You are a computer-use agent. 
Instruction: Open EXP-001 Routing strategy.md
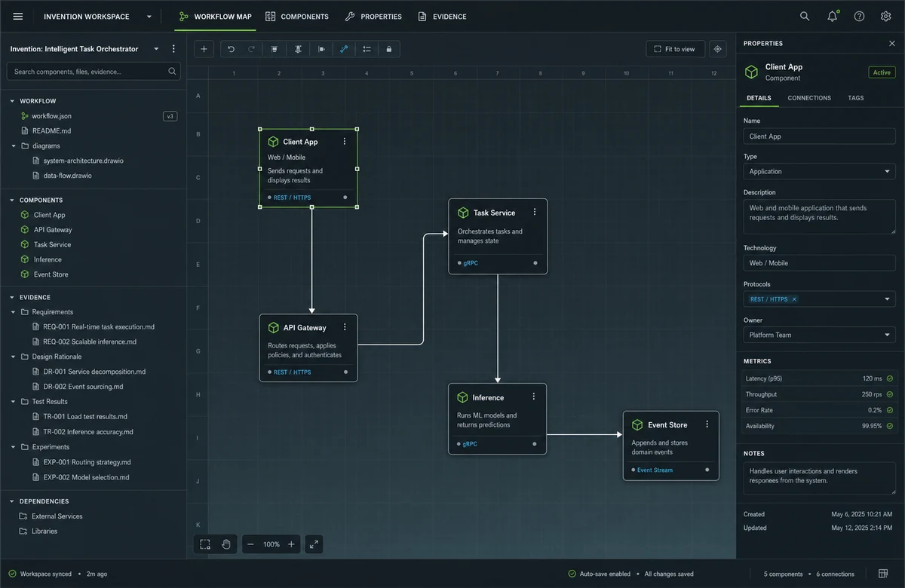point(87,462)
